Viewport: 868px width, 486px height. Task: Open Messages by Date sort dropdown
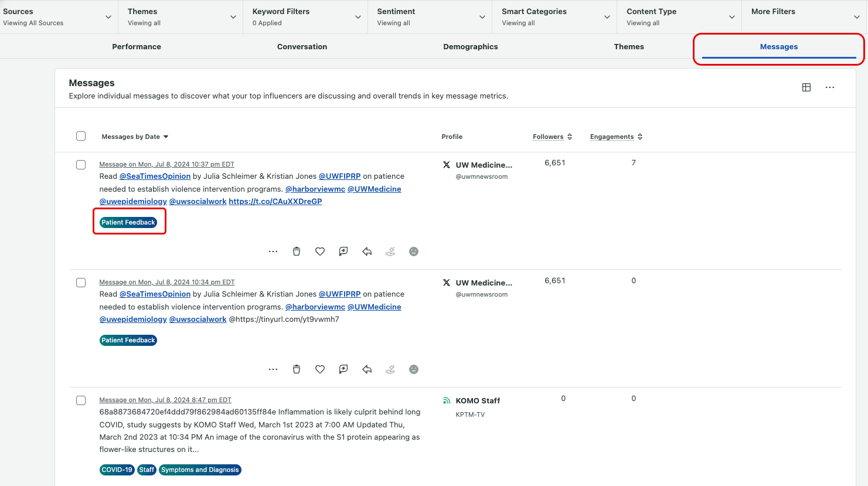[135, 137]
